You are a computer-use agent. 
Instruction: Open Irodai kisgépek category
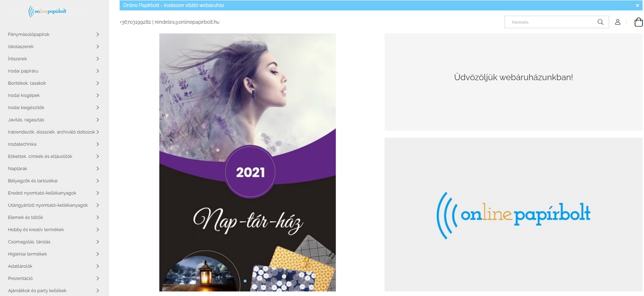(x=24, y=95)
